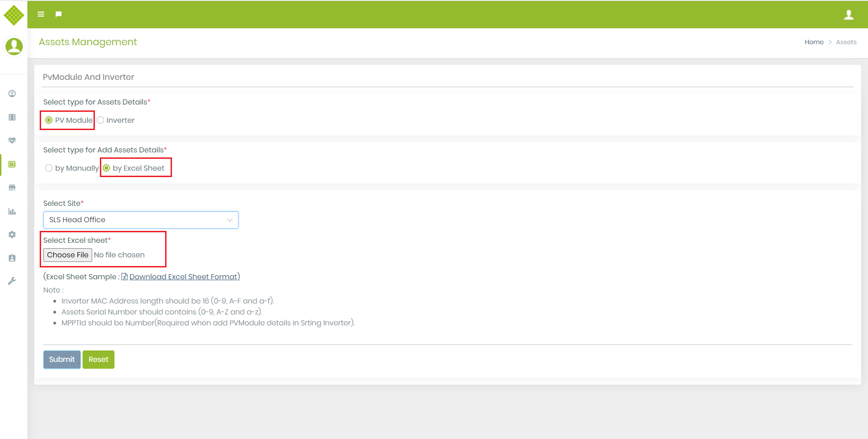Open the ID badge profile icon
Viewport: 868px width, 439px height.
(x=11, y=258)
